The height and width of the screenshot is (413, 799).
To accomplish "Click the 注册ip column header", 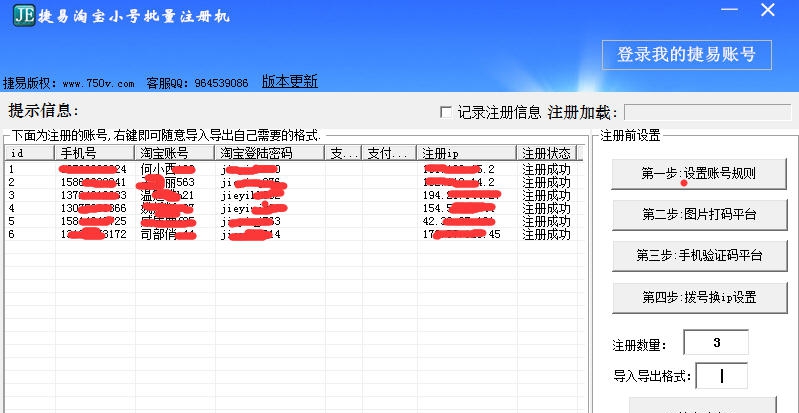I will [466, 152].
